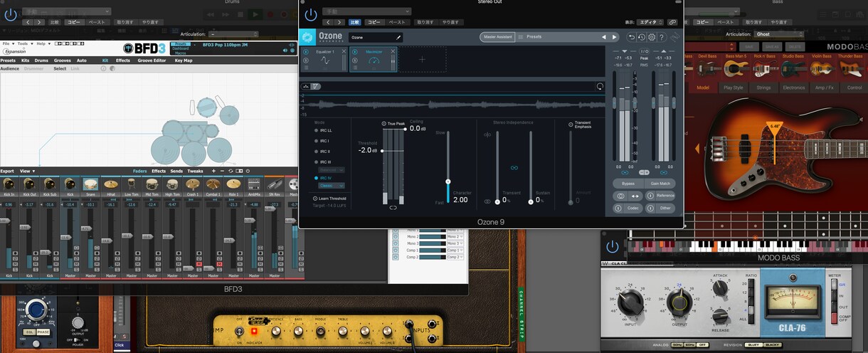
Task: Open the Ozone window preset dropdown at the top
Action: tap(366, 11)
